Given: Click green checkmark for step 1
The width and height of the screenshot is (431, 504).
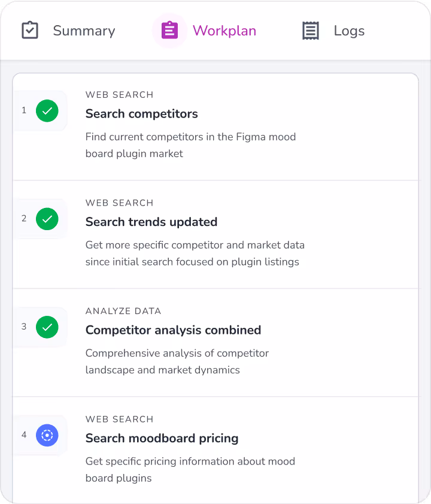Looking at the screenshot, I should point(47,111).
